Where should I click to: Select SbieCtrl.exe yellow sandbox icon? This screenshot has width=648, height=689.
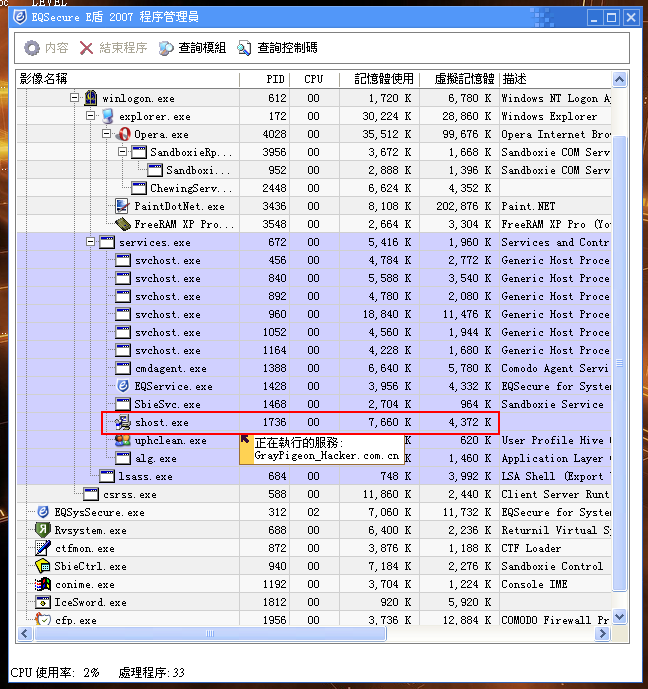43,566
